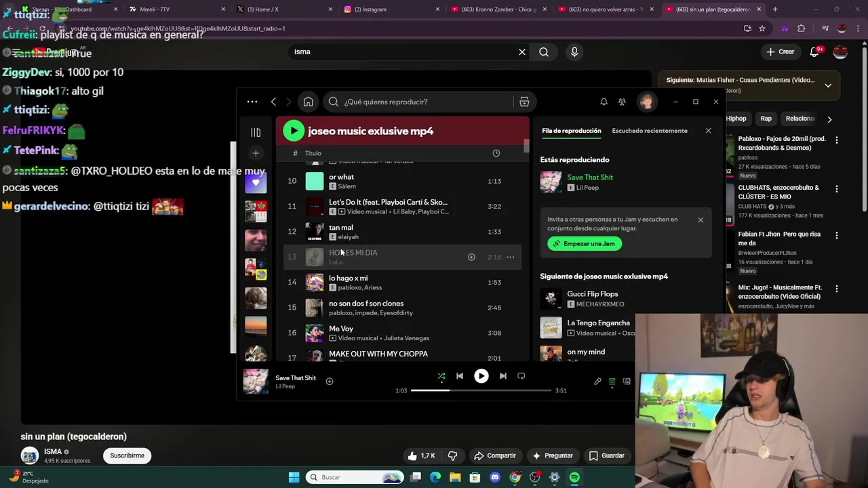Click the YouTube search magnifier button
This screenshot has width=868, height=488.
pyautogui.click(x=544, y=52)
